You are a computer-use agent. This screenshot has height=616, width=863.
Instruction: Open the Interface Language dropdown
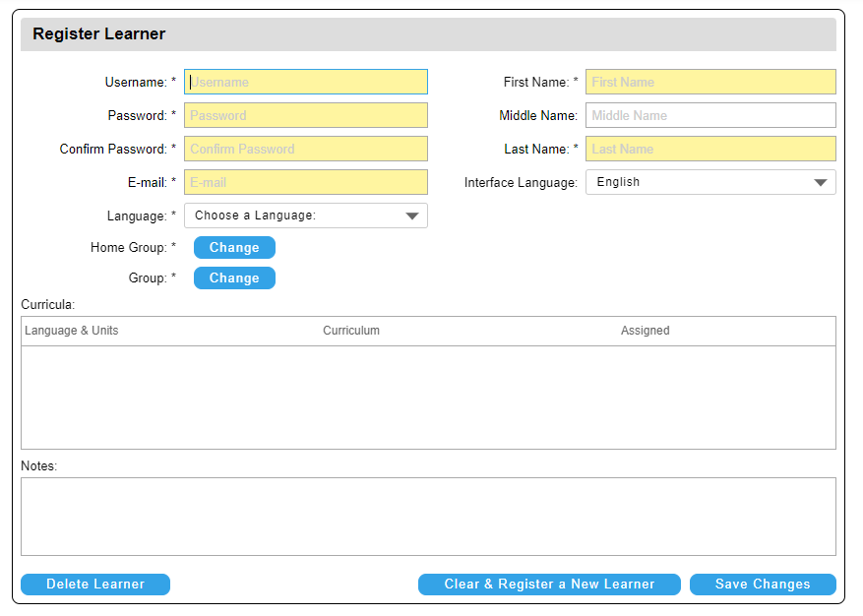pyautogui.click(x=710, y=182)
